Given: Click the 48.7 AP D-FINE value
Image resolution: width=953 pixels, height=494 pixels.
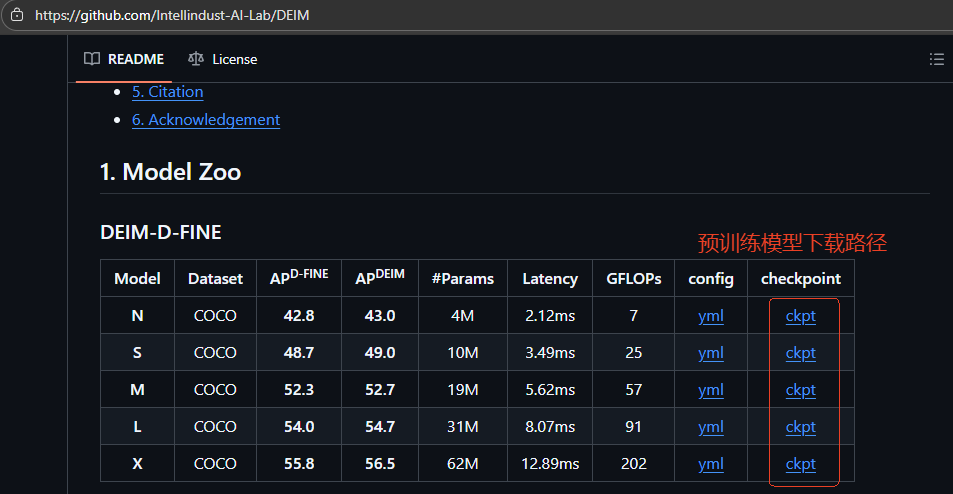Looking at the screenshot, I should [x=299, y=353].
